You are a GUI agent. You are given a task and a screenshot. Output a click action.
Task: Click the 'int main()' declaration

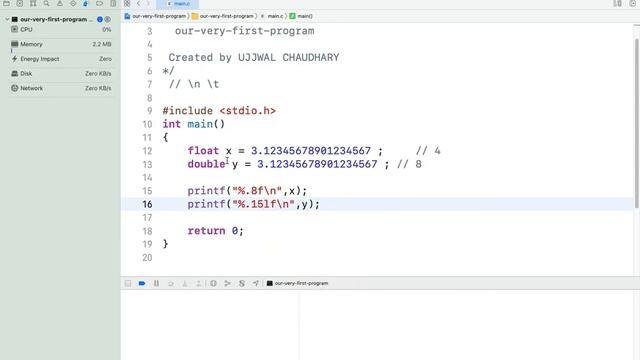[193, 124]
